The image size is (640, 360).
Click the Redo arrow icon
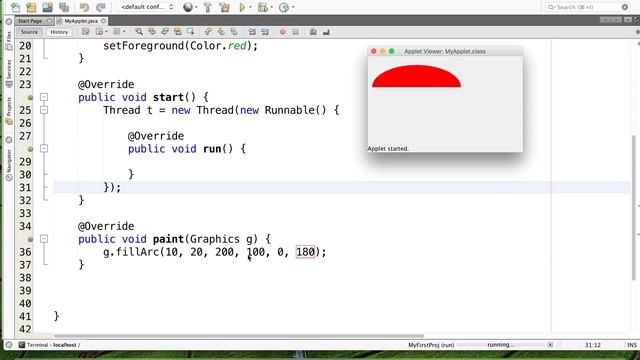pyautogui.click(x=100, y=7)
